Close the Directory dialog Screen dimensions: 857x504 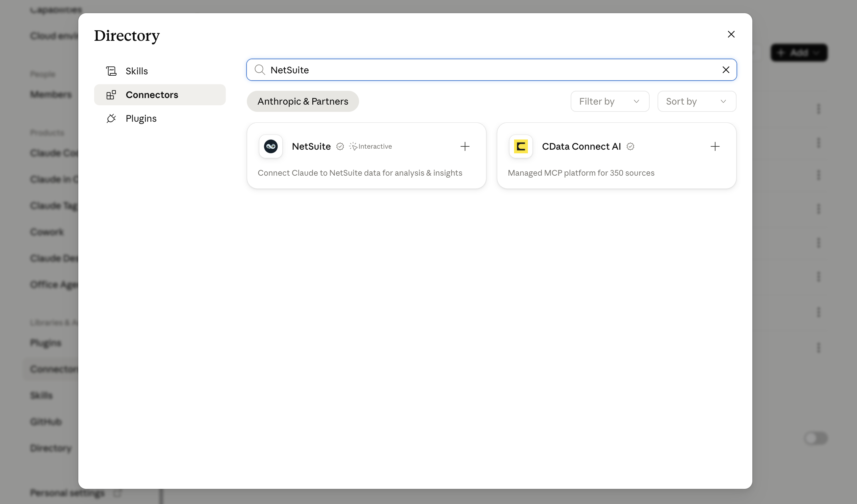click(731, 34)
